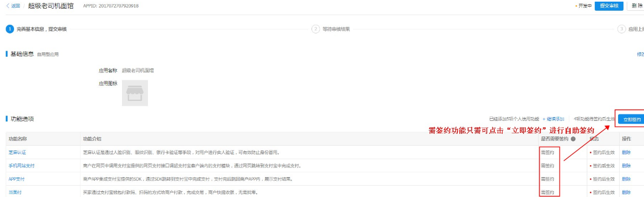Click the 已经添加5项个人使用功能 text

(x=514, y=119)
